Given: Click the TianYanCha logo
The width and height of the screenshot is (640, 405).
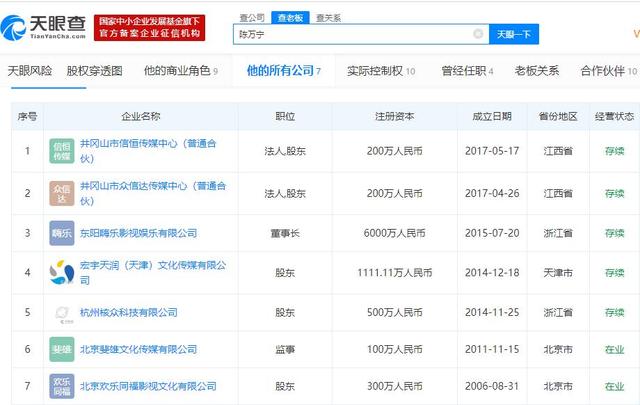Looking at the screenshot, I should click(x=43, y=28).
